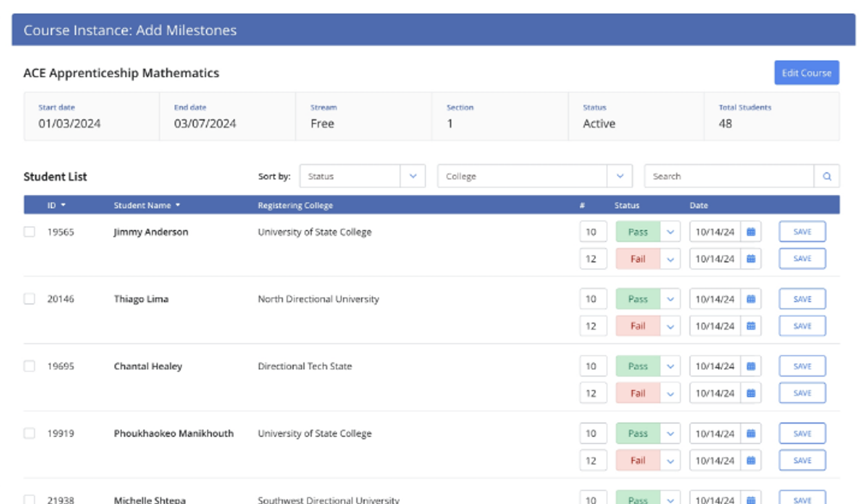Click the Date column header
867x504 pixels.
[699, 205]
